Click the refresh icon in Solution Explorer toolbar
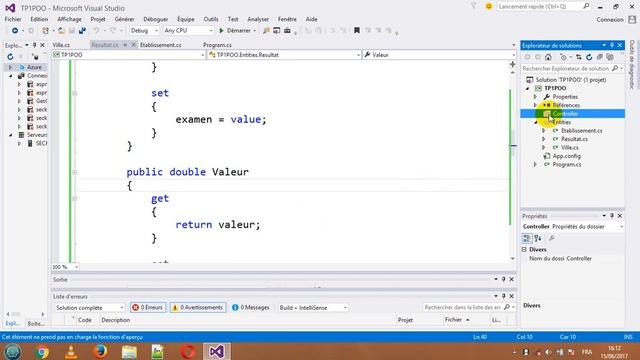640x360 pixels. coord(589,57)
